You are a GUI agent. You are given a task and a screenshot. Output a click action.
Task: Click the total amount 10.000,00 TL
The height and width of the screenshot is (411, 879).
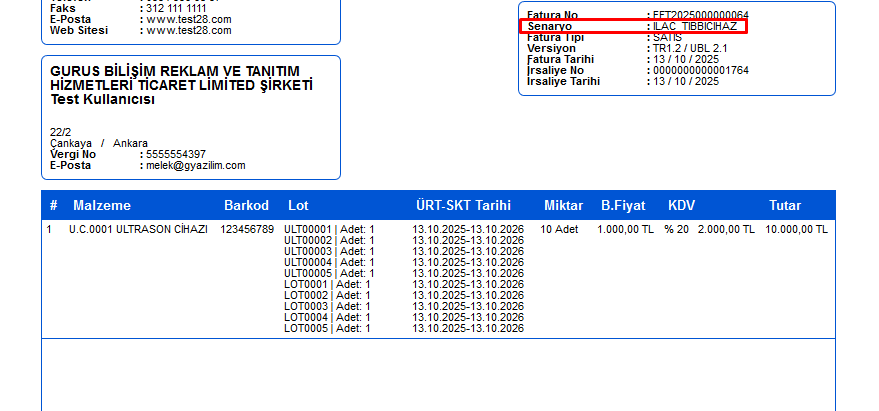coord(796,230)
